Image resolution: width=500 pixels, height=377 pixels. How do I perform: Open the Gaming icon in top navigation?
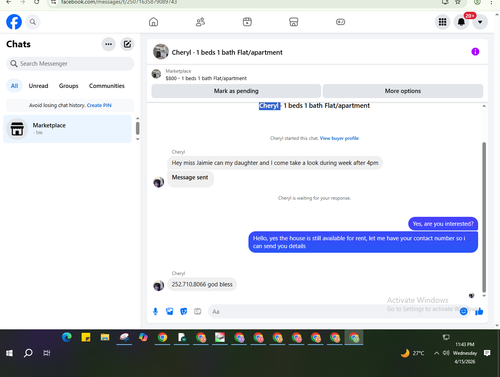click(340, 22)
